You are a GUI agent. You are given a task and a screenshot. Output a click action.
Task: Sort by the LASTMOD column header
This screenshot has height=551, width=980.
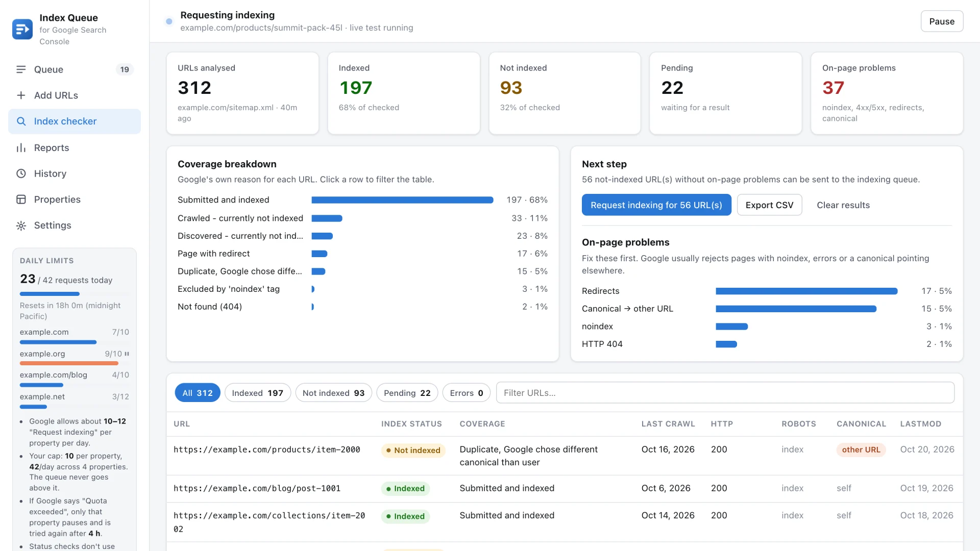[x=921, y=424]
